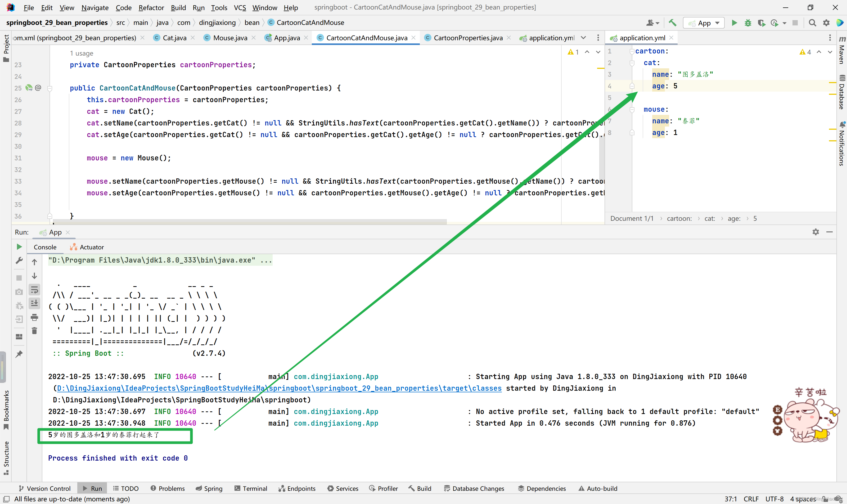Clear console with the trash icon
The width and height of the screenshot is (847, 504).
(x=34, y=331)
